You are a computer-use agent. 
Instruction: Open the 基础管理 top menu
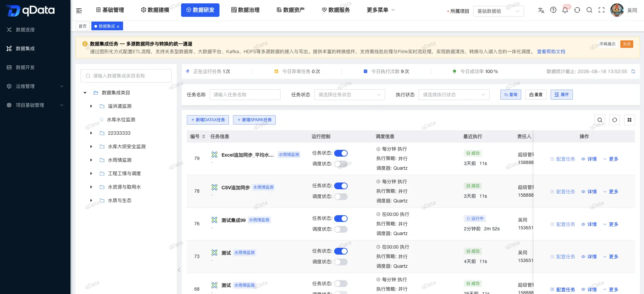click(110, 10)
